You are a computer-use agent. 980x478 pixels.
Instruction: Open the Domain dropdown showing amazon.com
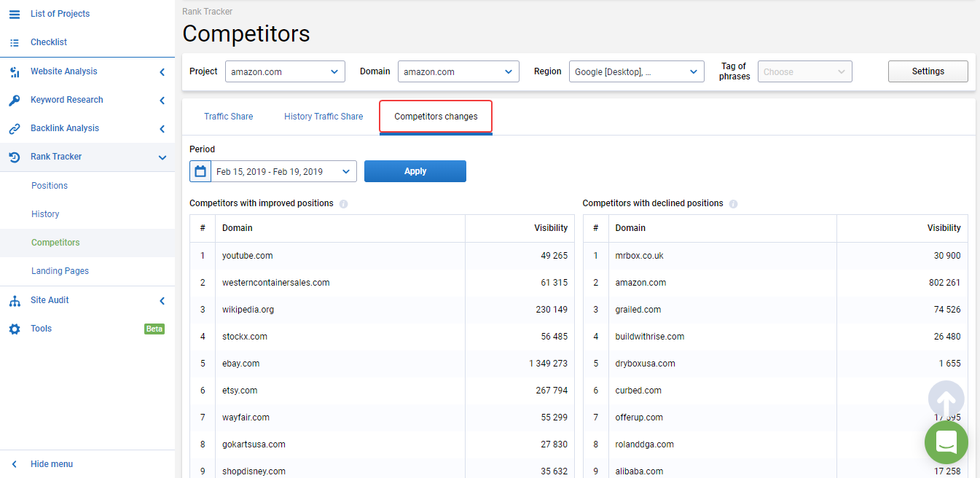coord(458,71)
